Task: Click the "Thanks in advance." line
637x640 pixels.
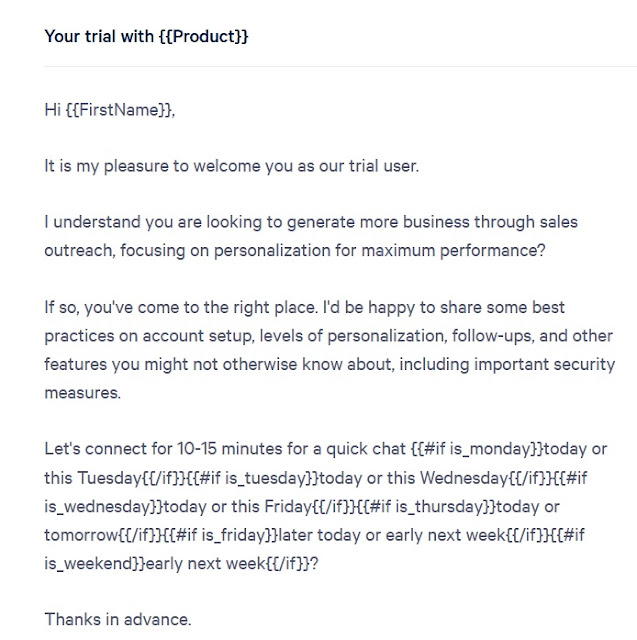Action: coord(118,620)
